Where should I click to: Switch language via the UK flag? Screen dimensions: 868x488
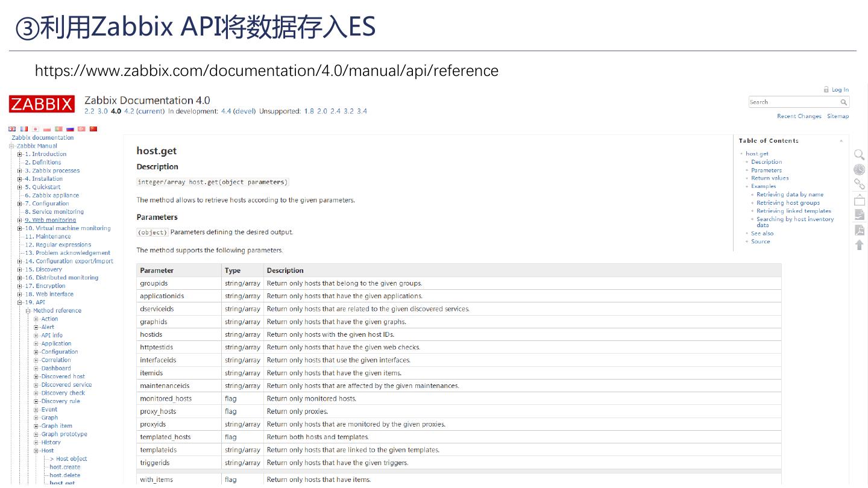tap(12, 129)
